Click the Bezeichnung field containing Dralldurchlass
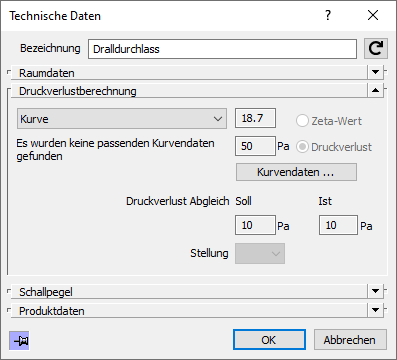Screen dimensions: 397x360 [222, 49]
